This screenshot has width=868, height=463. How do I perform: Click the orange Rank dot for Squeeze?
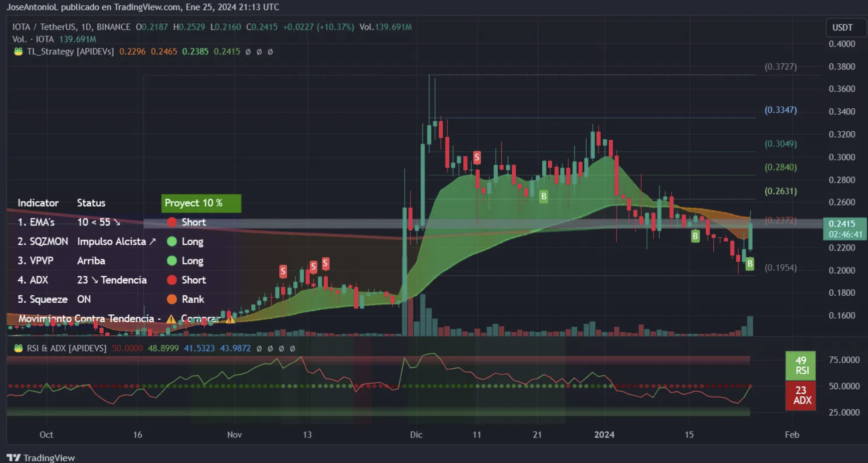tap(172, 299)
